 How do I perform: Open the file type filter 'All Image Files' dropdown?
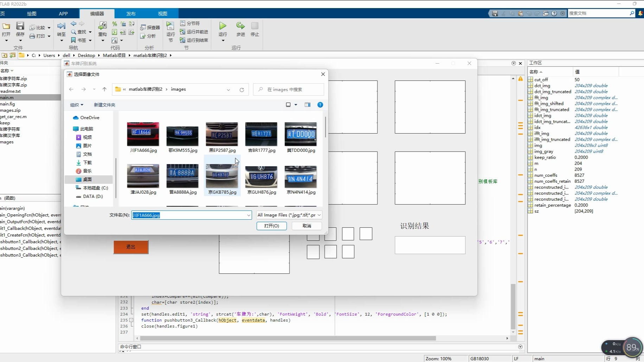click(x=289, y=215)
